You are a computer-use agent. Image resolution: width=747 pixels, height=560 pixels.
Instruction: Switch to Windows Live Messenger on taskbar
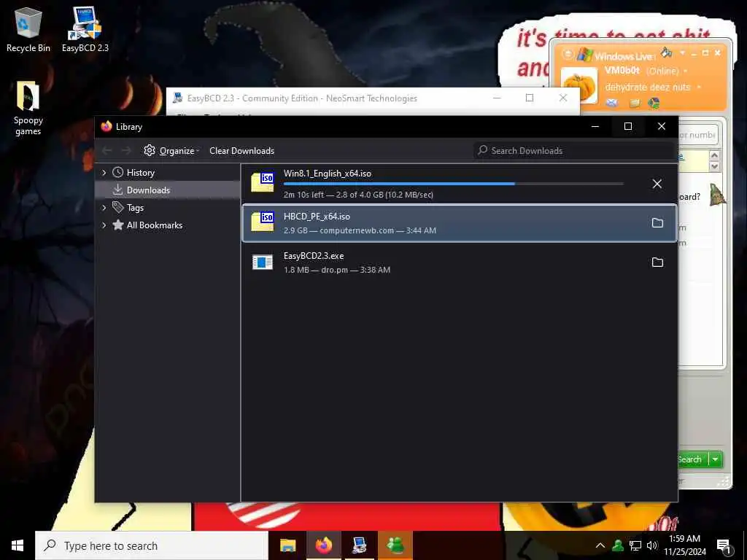click(x=395, y=545)
